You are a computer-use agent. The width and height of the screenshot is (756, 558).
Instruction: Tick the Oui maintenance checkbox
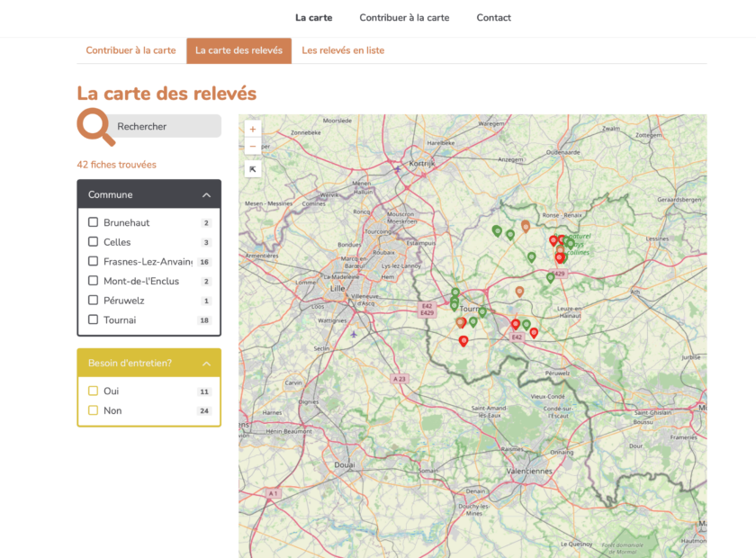pyautogui.click(x=93, y=391)
